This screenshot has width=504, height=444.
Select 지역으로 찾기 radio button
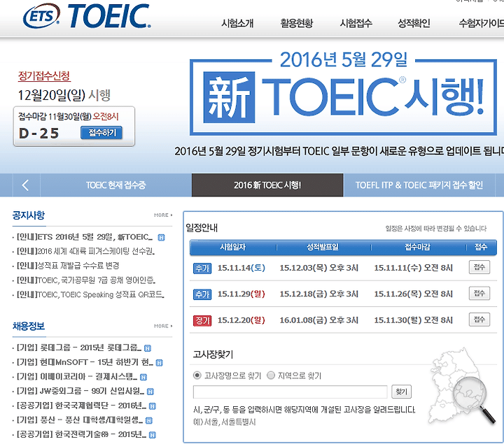(271, 375)
